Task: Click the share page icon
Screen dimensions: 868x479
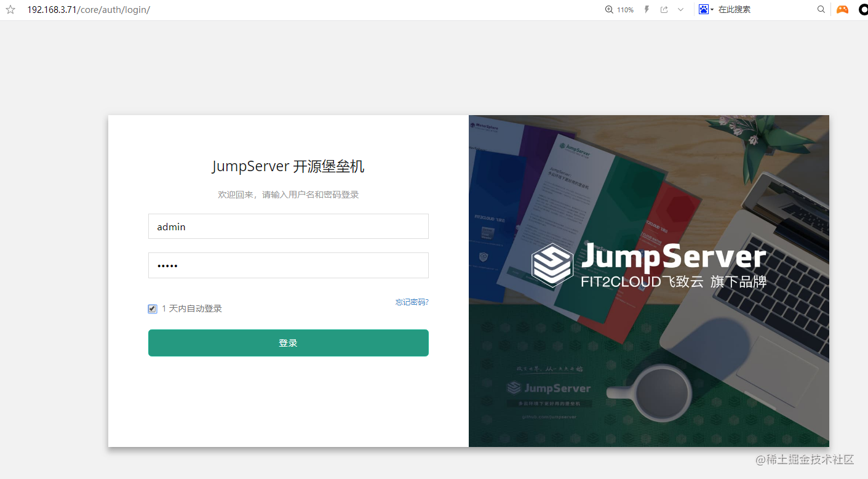Action: click(x=664, y=10)
